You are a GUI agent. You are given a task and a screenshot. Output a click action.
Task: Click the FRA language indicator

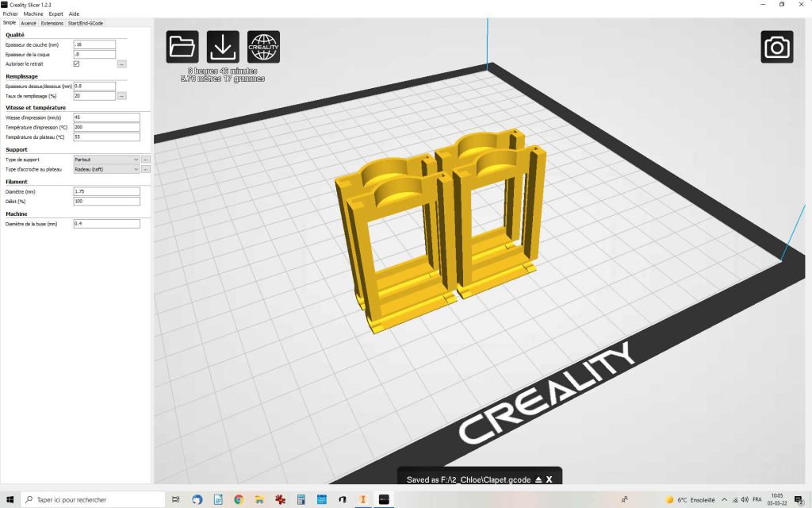(x=757, y=500)
